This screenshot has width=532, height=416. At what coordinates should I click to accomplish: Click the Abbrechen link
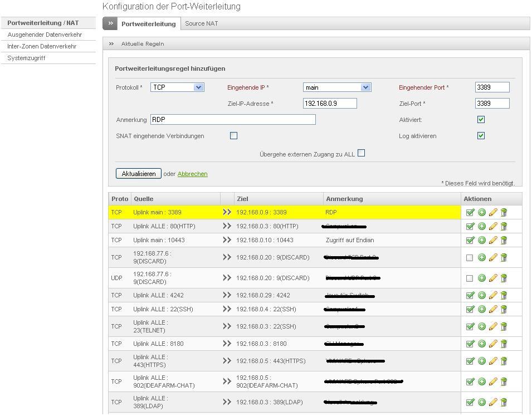[192, 174]
